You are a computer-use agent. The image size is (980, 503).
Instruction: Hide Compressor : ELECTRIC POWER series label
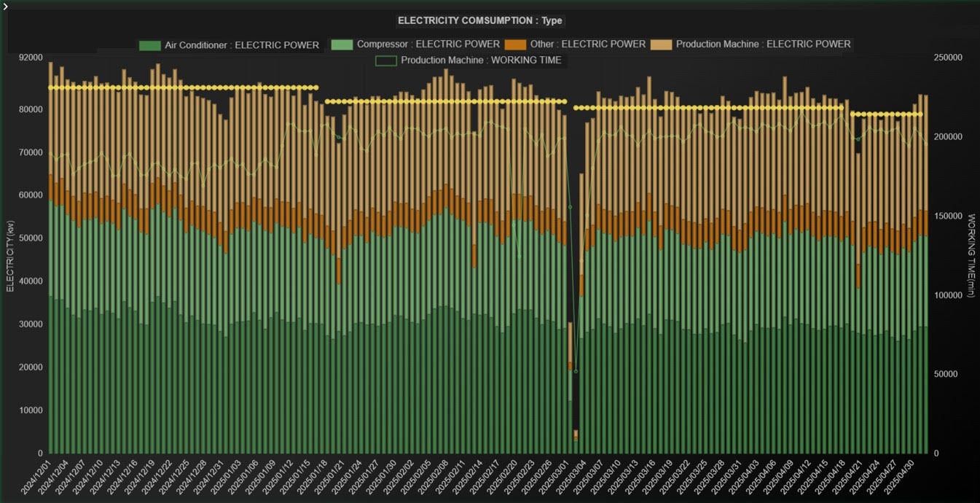point(428,44)
